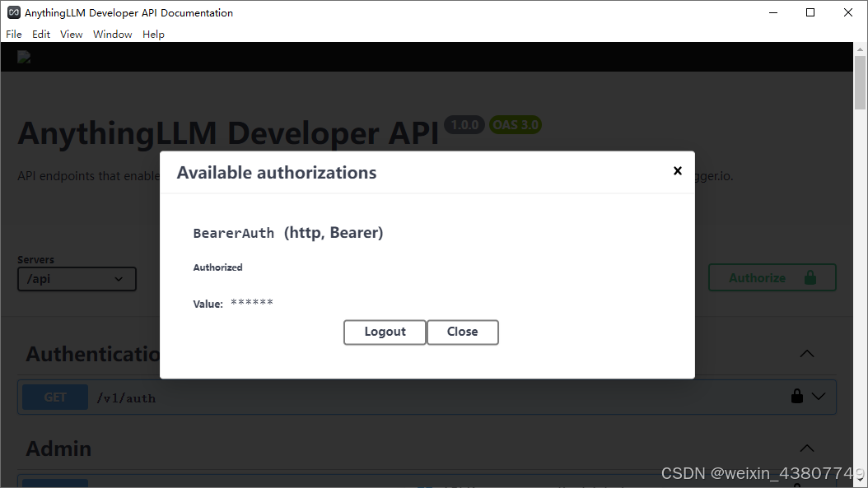Open the View menu
This screenshot has height=488, width=868.
coord(72,35)
